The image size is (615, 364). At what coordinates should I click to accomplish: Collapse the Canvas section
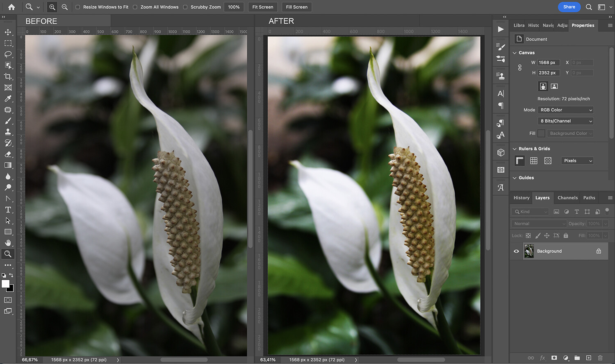[x=515, y=52]
